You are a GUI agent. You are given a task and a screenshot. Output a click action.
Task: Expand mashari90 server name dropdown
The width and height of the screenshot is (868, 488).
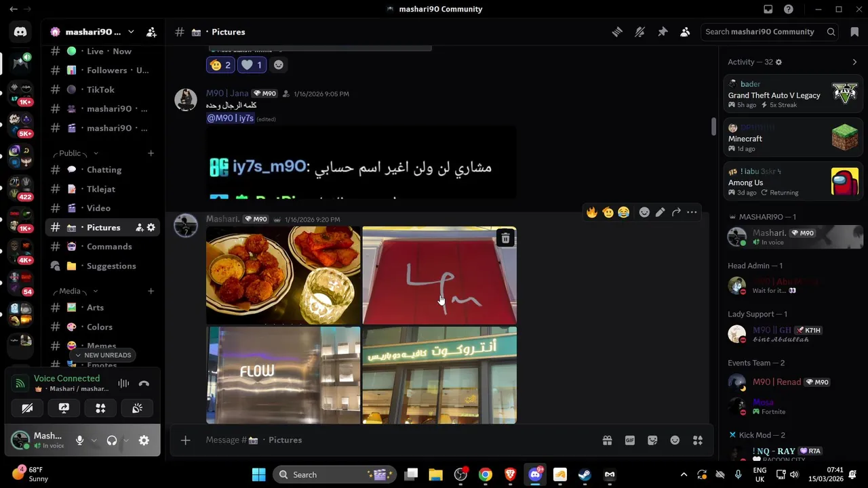point(131,32)
